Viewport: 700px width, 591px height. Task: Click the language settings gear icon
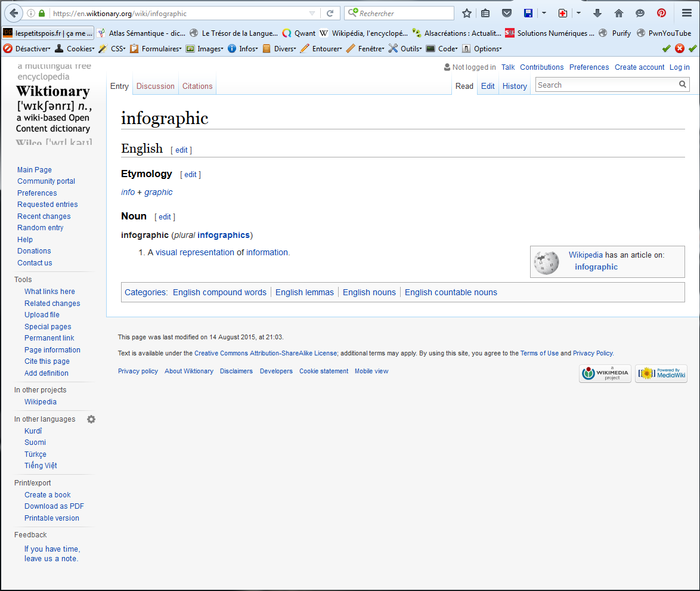(x=91, y=419)
